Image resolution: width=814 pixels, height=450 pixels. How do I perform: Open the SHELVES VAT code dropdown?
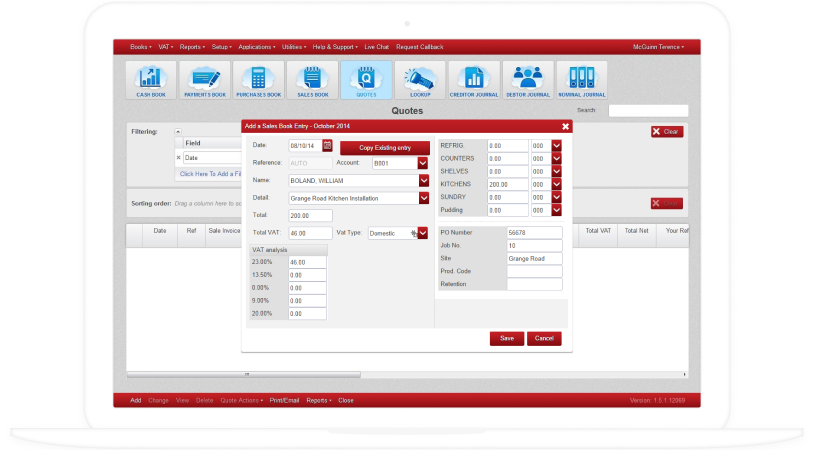557,171
